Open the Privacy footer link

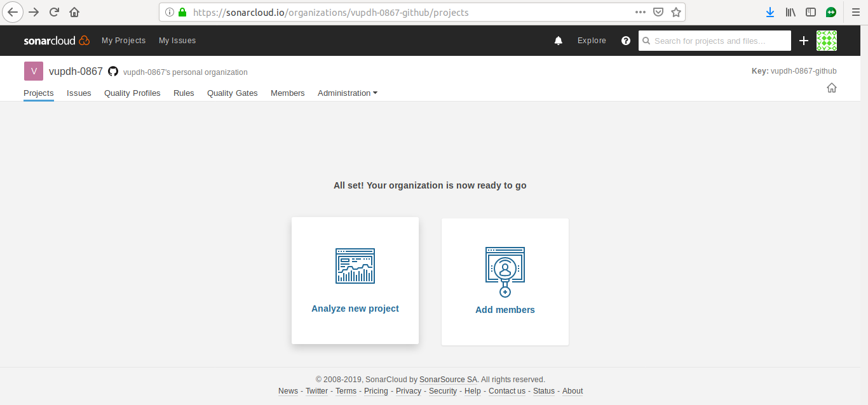409,391
